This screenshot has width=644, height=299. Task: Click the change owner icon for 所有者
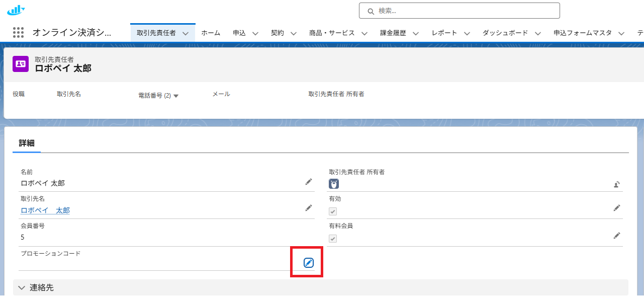[616, 185]
